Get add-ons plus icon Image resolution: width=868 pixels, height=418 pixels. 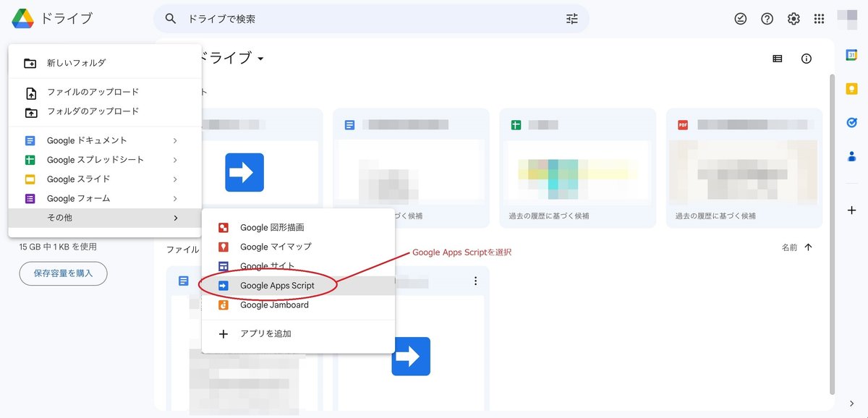852,210
